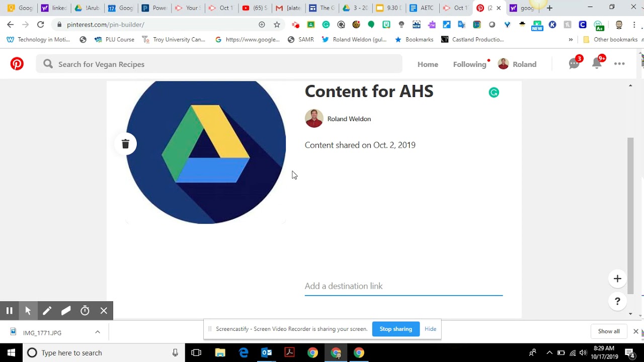
Task: Hide the screen sharing notice
Action: click(430, 329)
